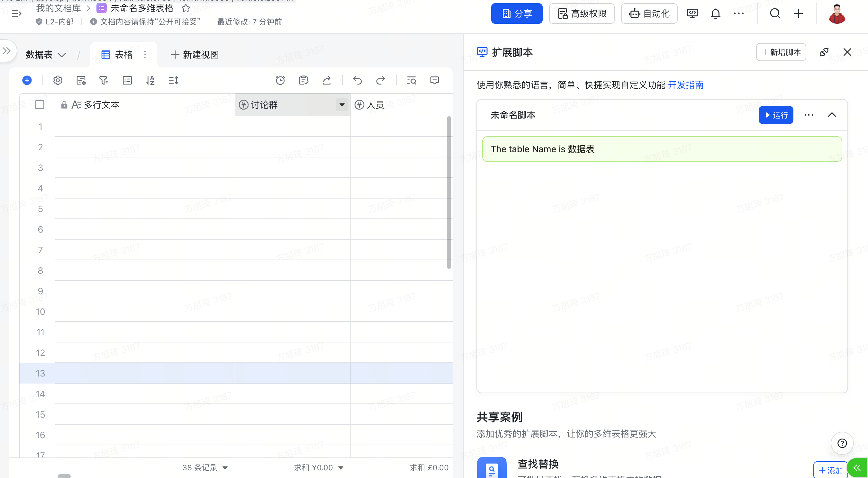Screen dimensions: 868x478
Task: Open the help question mark icon
Action: pyautogui.click(x=842, y=443)
